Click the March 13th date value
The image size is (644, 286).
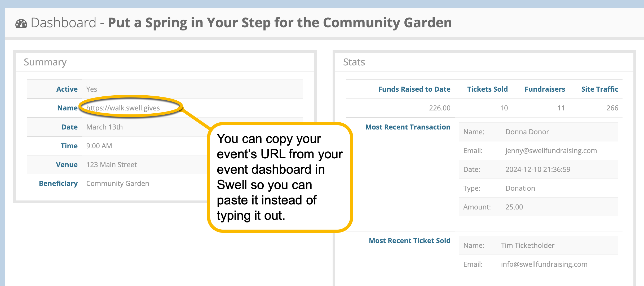[104, 127]
